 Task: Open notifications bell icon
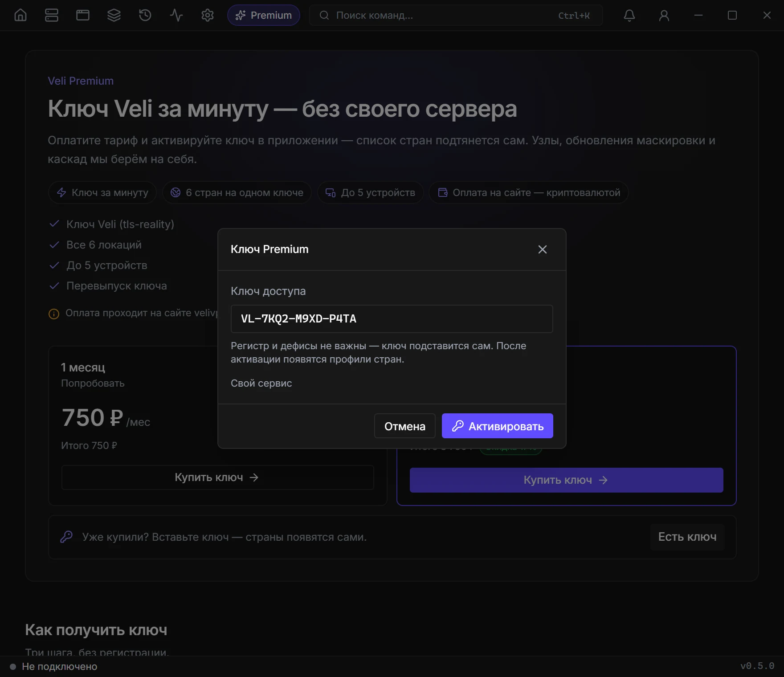[x=629, y=15]
